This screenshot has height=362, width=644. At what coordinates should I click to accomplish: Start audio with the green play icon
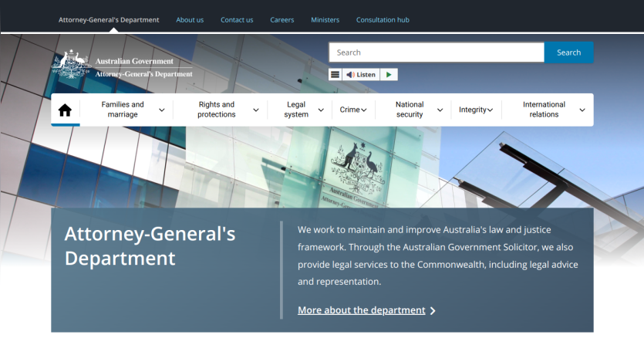389,74
